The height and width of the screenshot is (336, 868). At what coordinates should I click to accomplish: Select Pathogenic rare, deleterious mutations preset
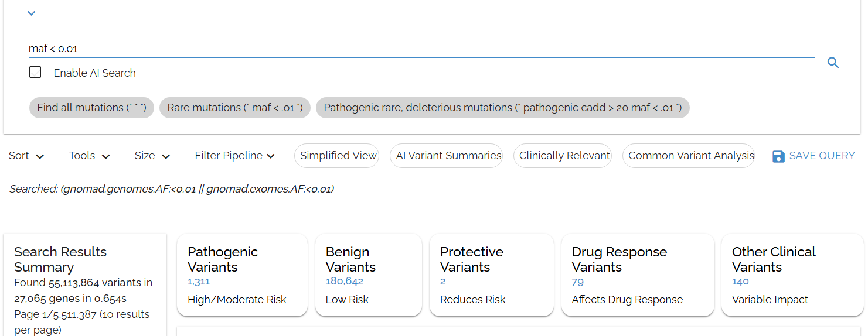[502, 108]
